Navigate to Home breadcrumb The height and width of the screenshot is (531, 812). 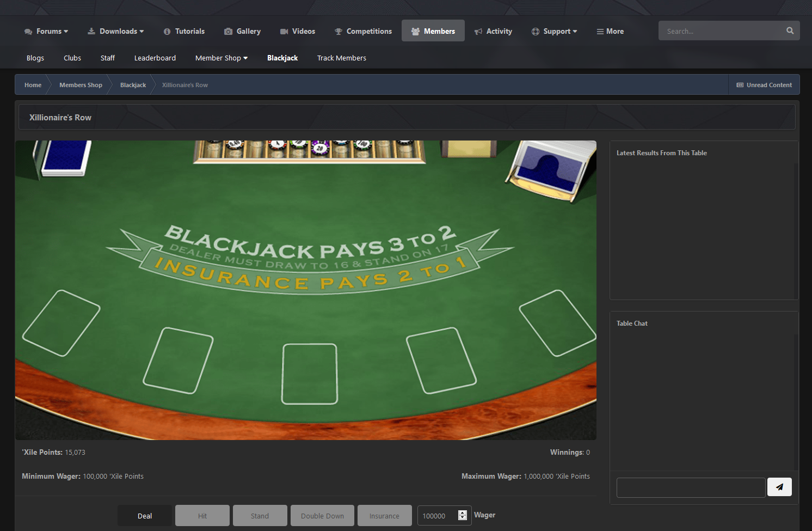pyautogui.click(x=33, y=85)
